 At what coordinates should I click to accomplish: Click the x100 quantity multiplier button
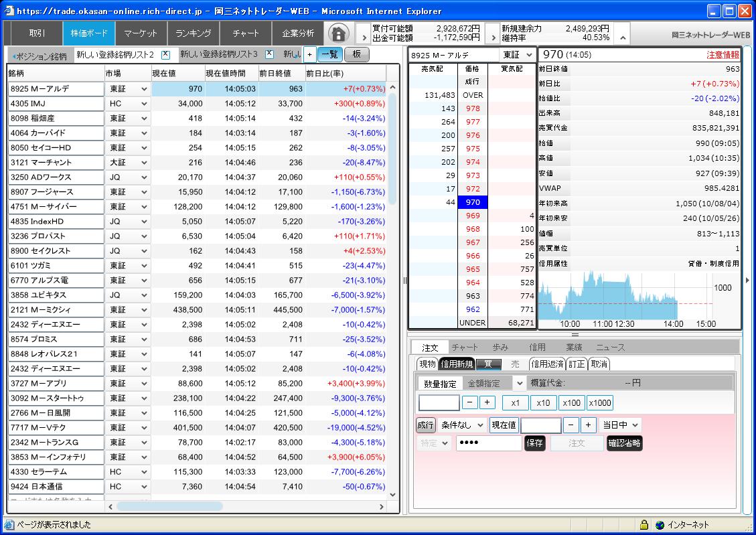pos(571,402)
